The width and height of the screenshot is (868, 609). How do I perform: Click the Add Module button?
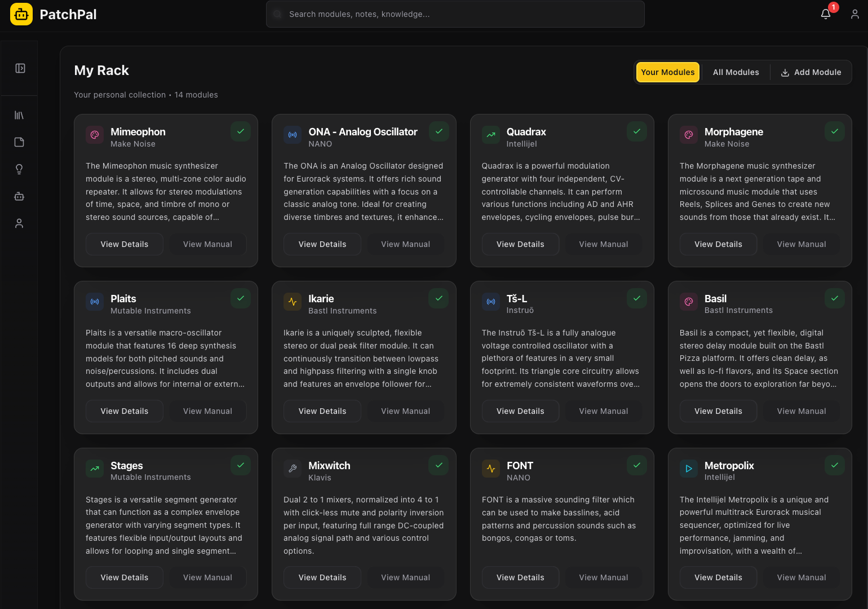pos(811,72)
